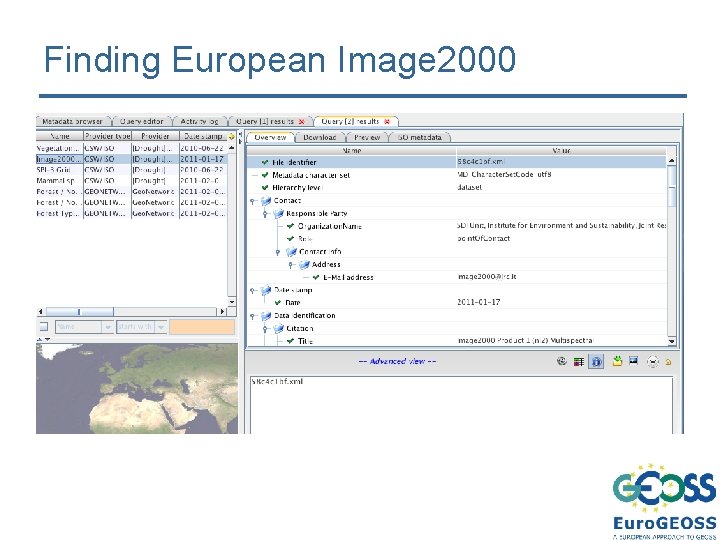Click the globe icon in the Advanced view toolbar
Image resolution: width=720 pixels, height=540 pixels.
562,361
